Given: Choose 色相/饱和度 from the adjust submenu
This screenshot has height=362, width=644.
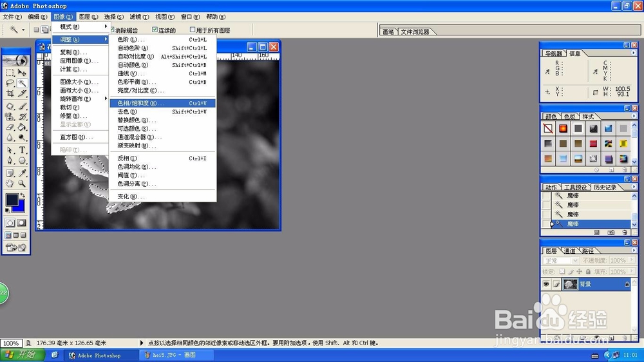Looking at the screenshot, I should point(163,103).
